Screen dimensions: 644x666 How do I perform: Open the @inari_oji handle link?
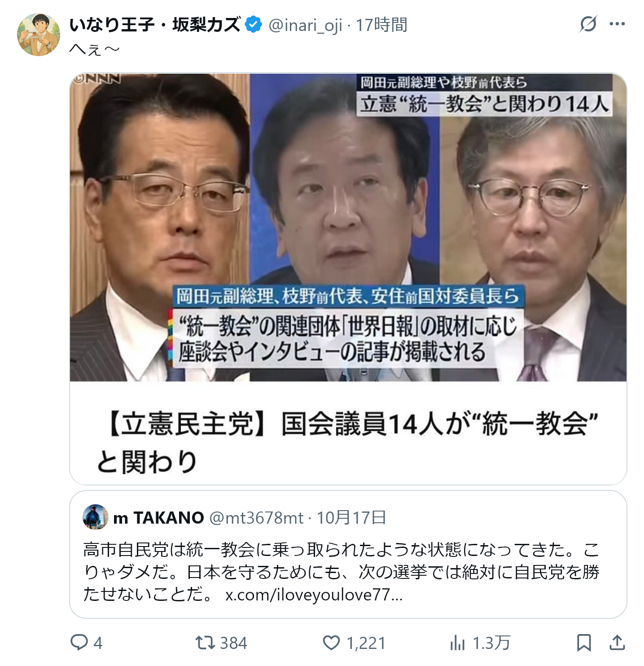[305, 25]
